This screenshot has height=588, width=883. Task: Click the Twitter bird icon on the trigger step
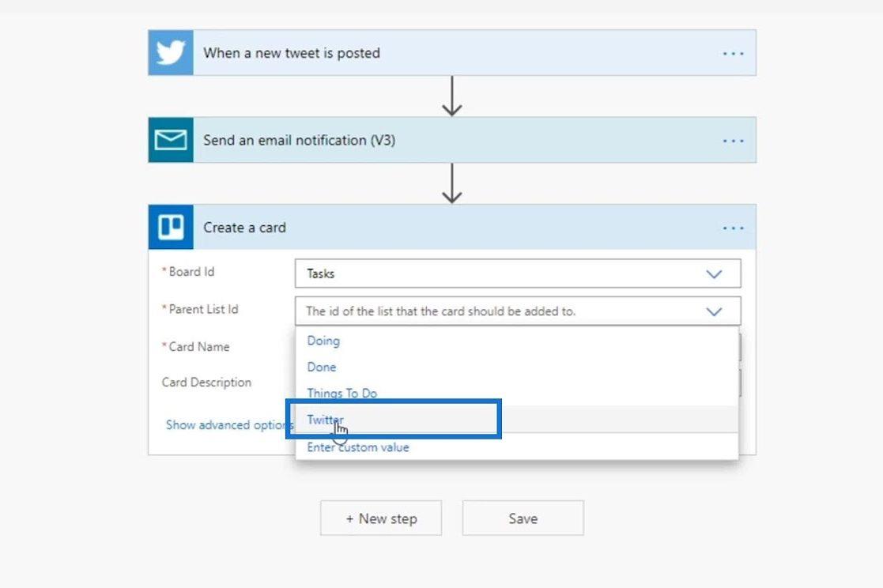pyautogui.click(x=171, y=53)
